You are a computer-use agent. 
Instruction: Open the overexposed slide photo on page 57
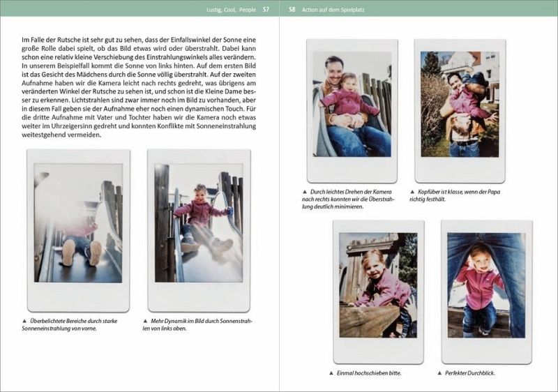coord(78,223)
